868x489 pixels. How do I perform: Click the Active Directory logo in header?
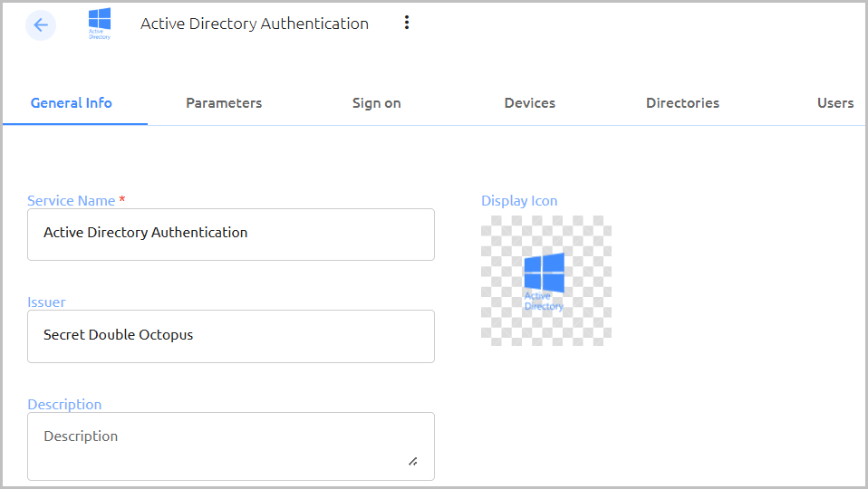tap(100, 24)
